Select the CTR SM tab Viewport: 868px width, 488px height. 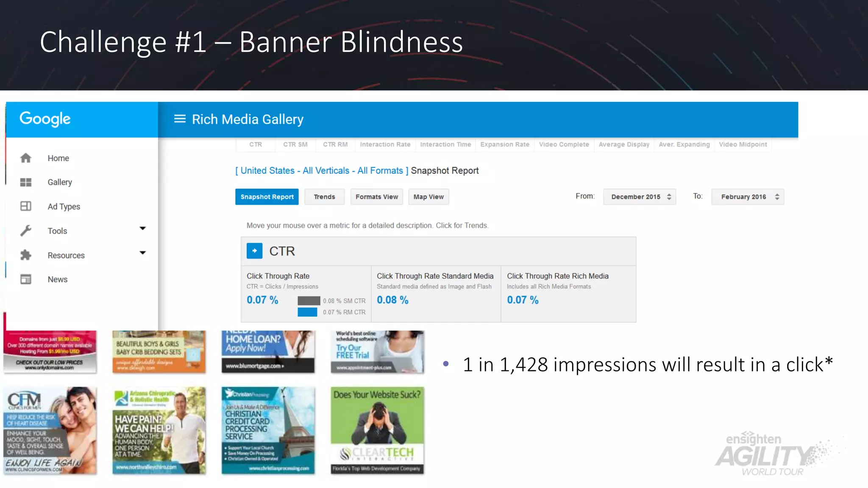click(295, 144)
